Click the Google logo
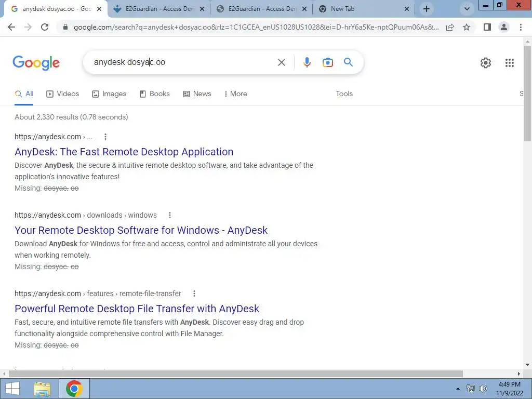This screenshot has width=532, height=399. point(36,63)
